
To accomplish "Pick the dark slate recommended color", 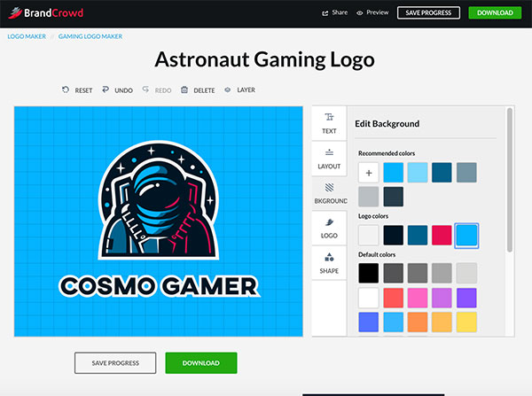I will [x=394, y=197].
